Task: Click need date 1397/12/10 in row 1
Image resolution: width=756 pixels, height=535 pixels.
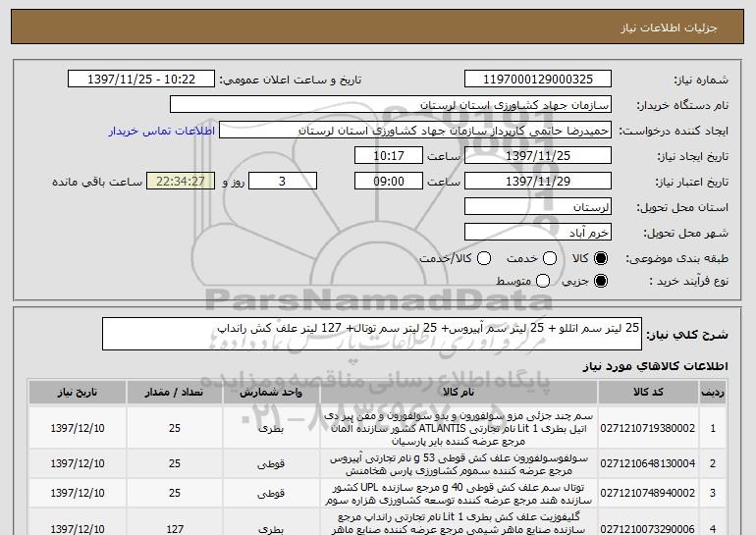Action: coord(78,428)
